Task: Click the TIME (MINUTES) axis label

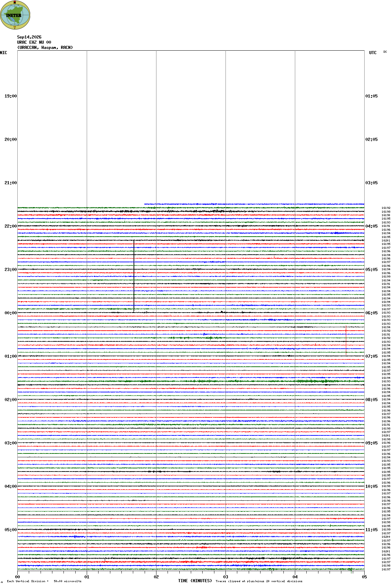Action: (195, 581)
